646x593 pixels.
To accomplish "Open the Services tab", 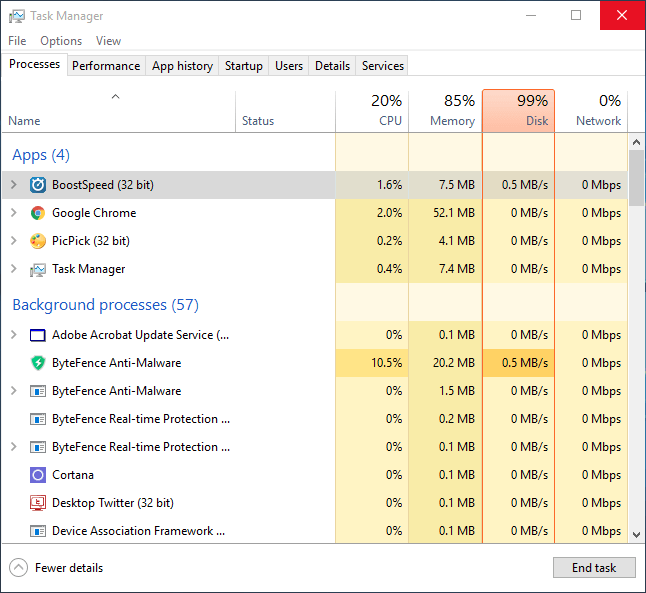I will (x=383, y=66).
